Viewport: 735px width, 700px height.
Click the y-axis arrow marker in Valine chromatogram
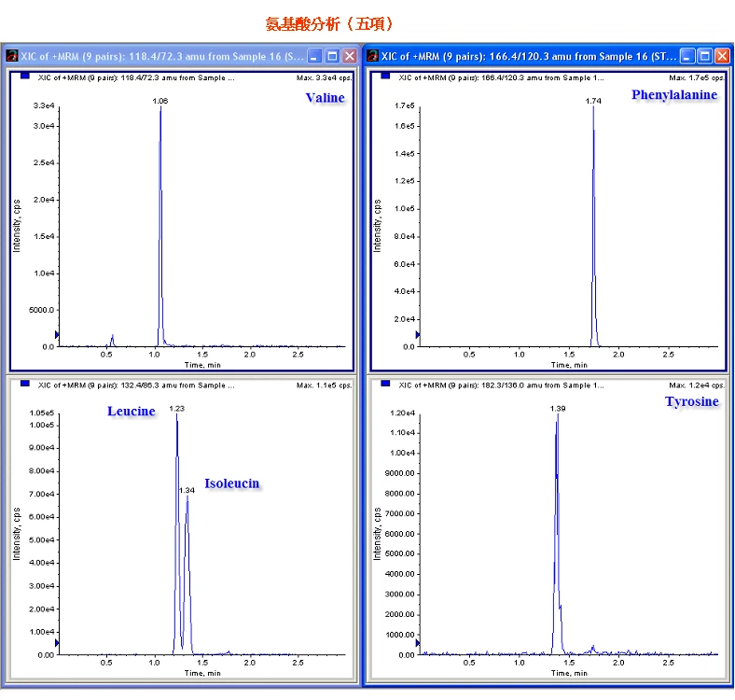coord(58,334)
